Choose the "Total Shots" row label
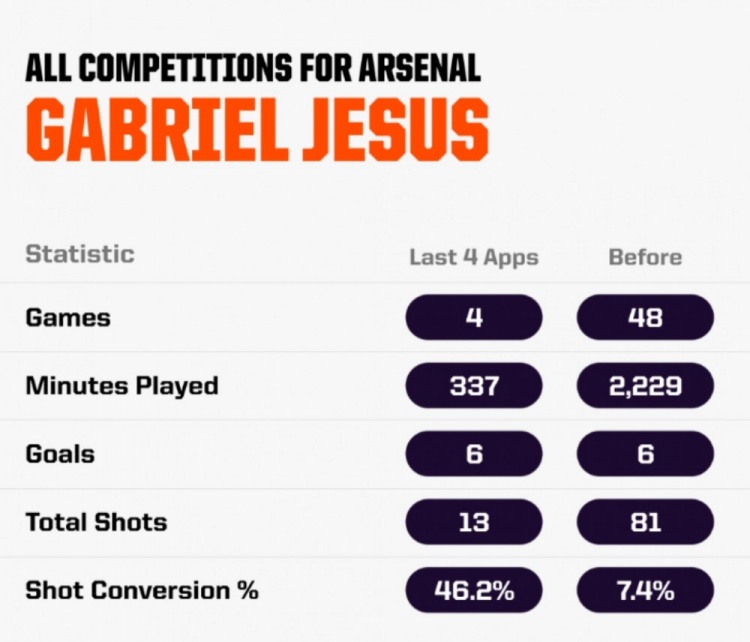The width and height of the screenshot is (750, 642). 96,522
